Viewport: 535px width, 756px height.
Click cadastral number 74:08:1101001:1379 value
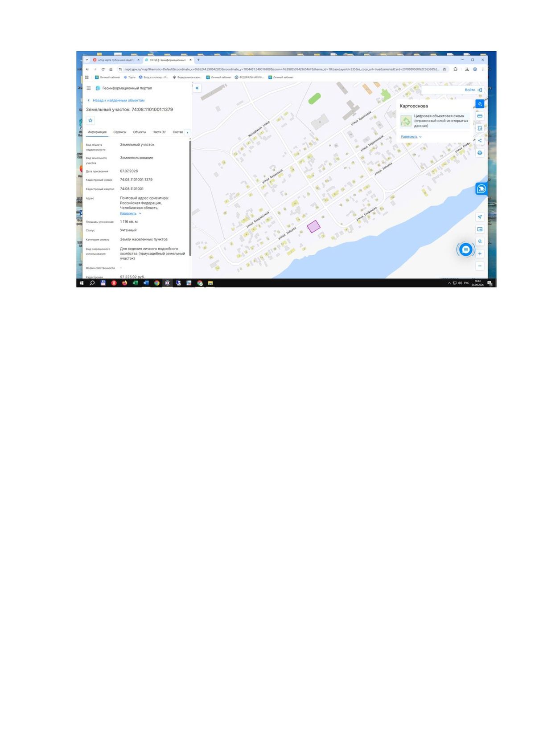pos(136,180)
